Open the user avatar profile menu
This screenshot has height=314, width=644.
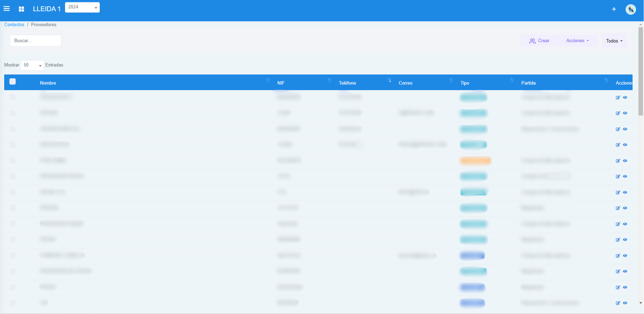pos(630,9)
